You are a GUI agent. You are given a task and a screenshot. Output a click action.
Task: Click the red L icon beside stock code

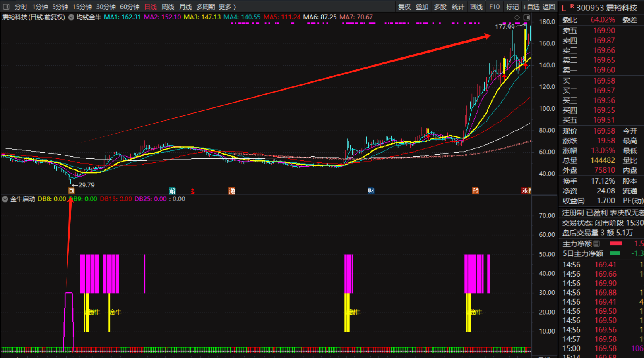click(564, 8)
